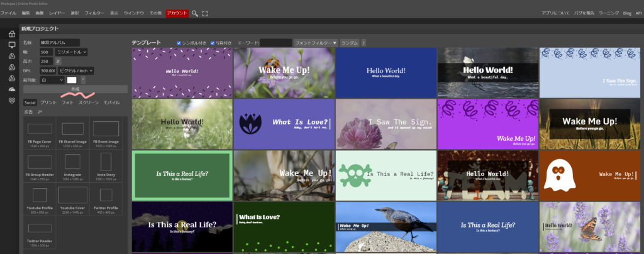Click the computer monitor icon in sidebar

click(x=11, y=45)
